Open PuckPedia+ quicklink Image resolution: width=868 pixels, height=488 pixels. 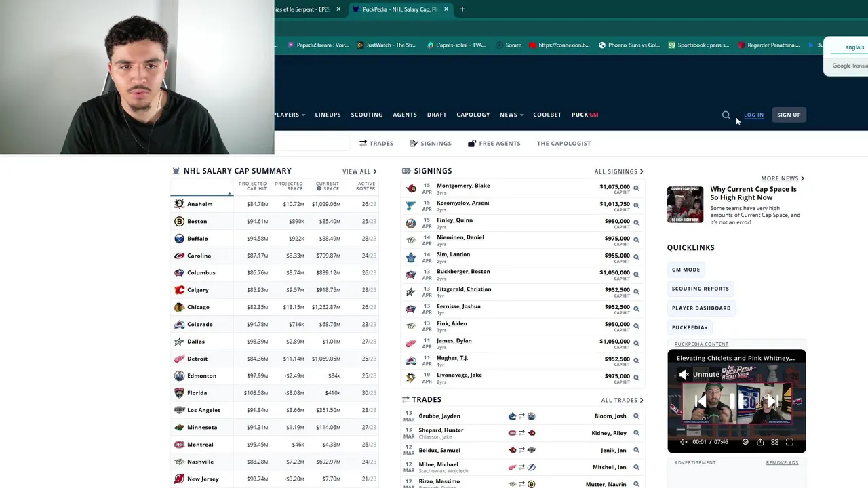[x=690, y=327]
